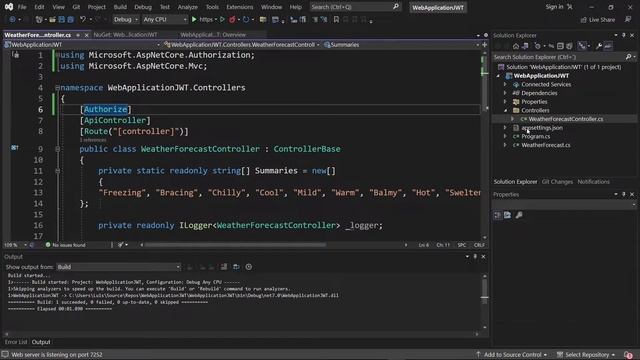The height and width of the screenshot is (360, 640).
Task: Switch to NuGet package tab
Action: [125, 35]
